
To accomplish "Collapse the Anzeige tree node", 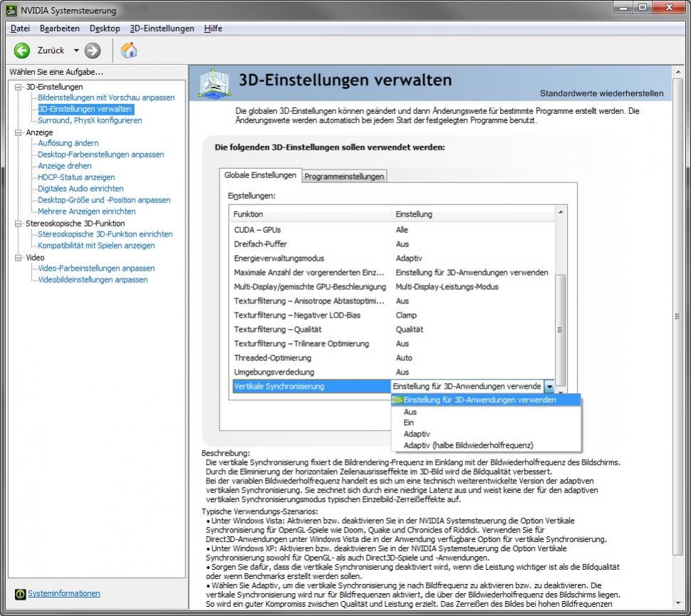I will [x=18, y=132].
